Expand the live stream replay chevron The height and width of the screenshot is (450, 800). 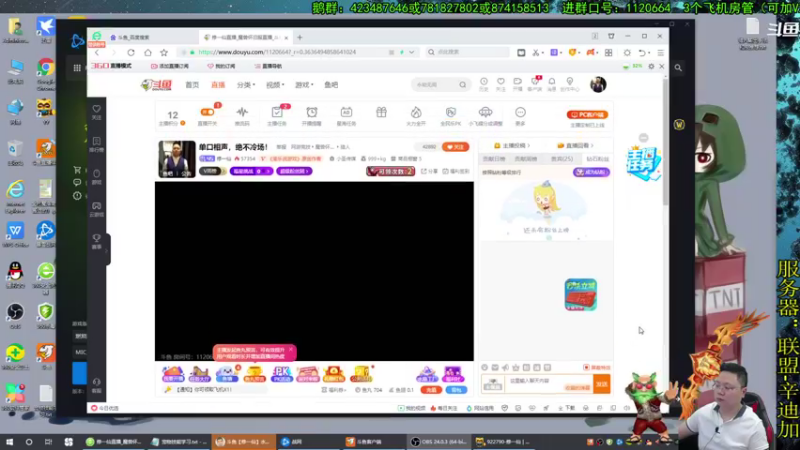pyautogui.click(x=592, y=146)
